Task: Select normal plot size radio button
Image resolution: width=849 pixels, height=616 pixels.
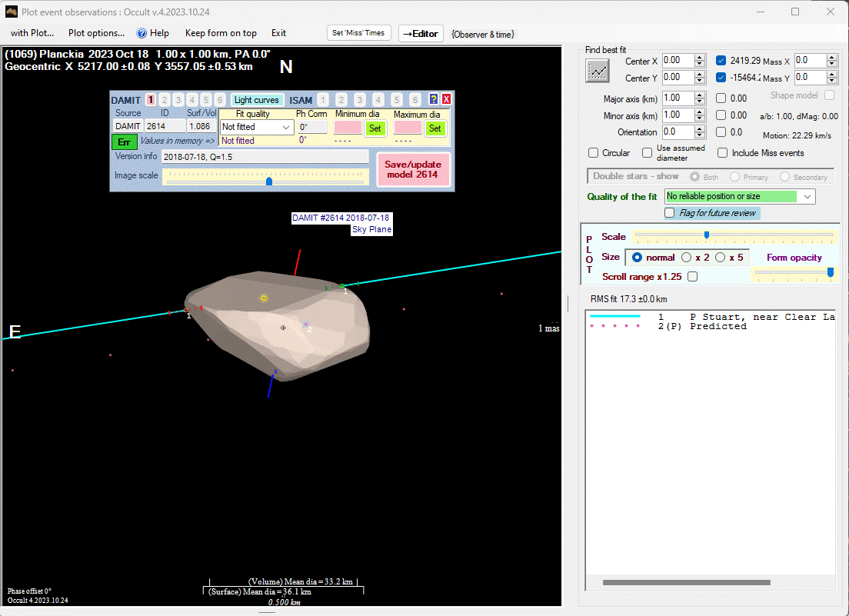Action: click(638, 258)
